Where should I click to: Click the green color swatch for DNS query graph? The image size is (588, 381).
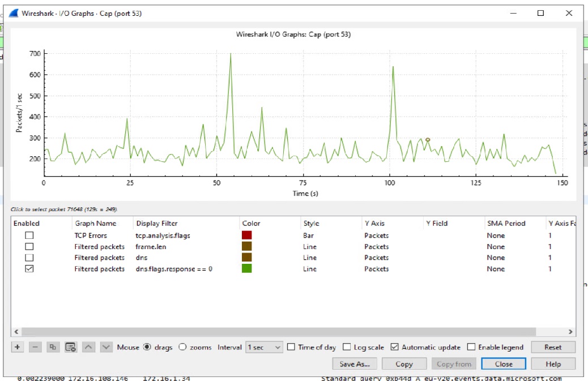(246, 269)
